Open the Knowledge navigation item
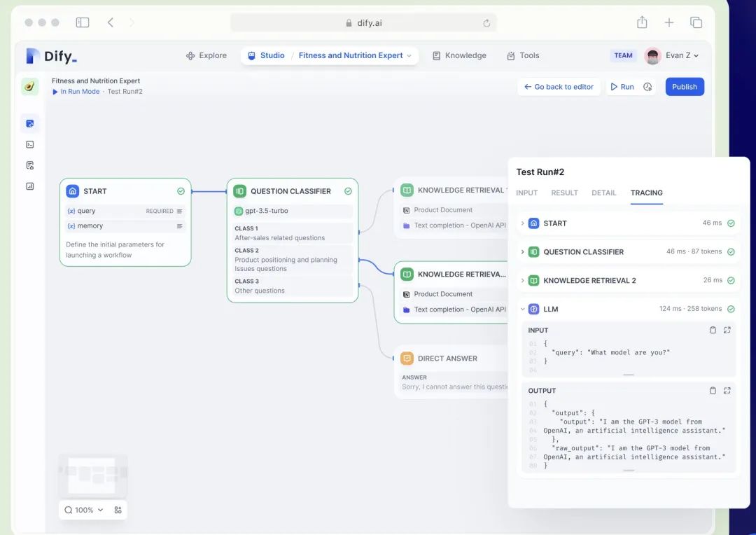 pos(459,55)
